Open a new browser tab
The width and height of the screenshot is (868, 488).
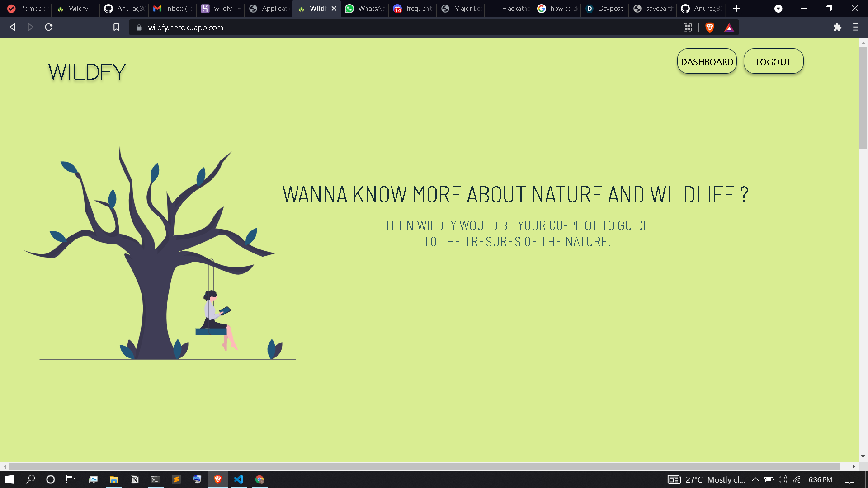click(736, 9)
